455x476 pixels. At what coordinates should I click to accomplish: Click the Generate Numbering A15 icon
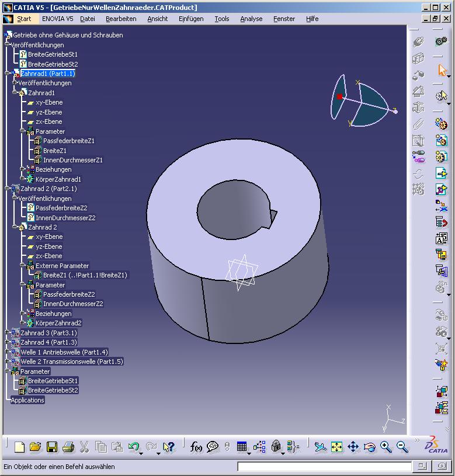tap(442, 238)
